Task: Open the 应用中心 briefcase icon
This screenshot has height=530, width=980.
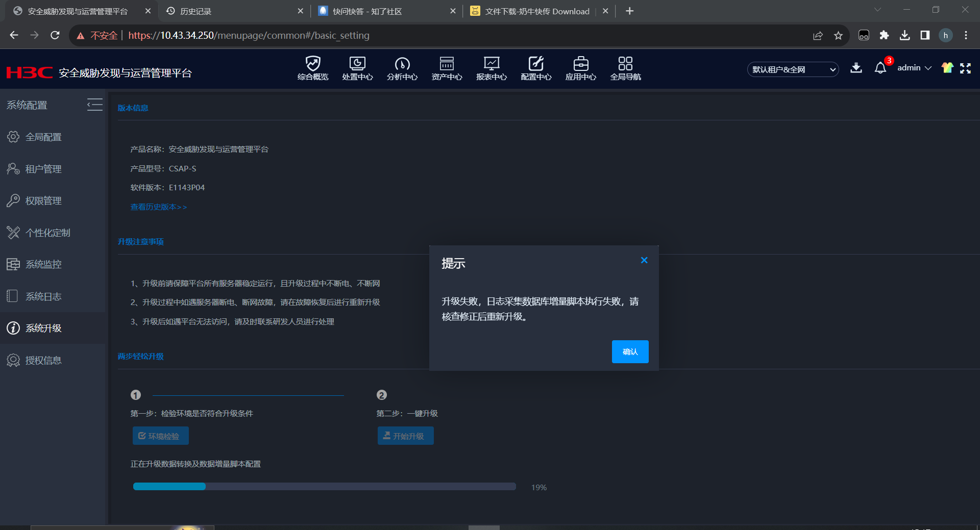Action: click(580, 64)
